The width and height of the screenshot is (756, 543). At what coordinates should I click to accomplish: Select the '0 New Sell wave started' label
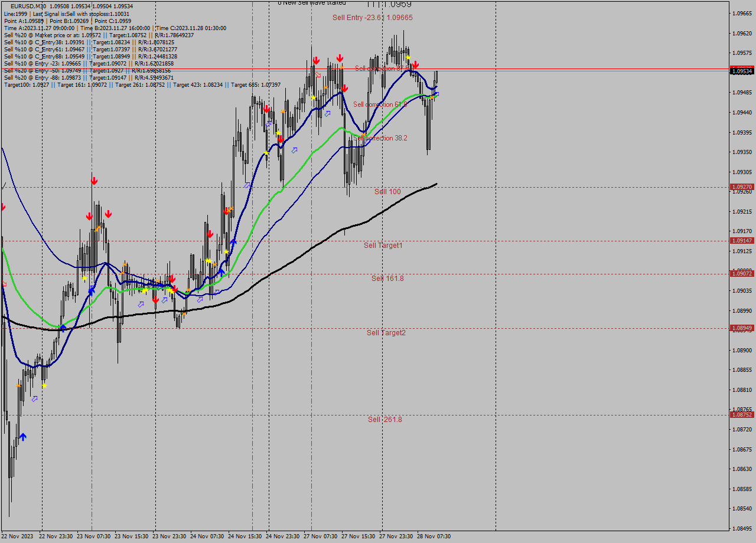(313, 3)
